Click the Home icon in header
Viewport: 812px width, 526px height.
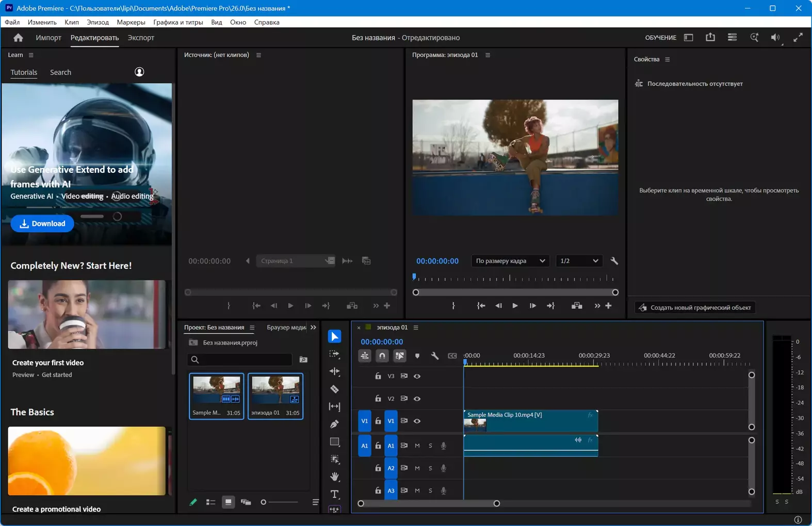18,38
